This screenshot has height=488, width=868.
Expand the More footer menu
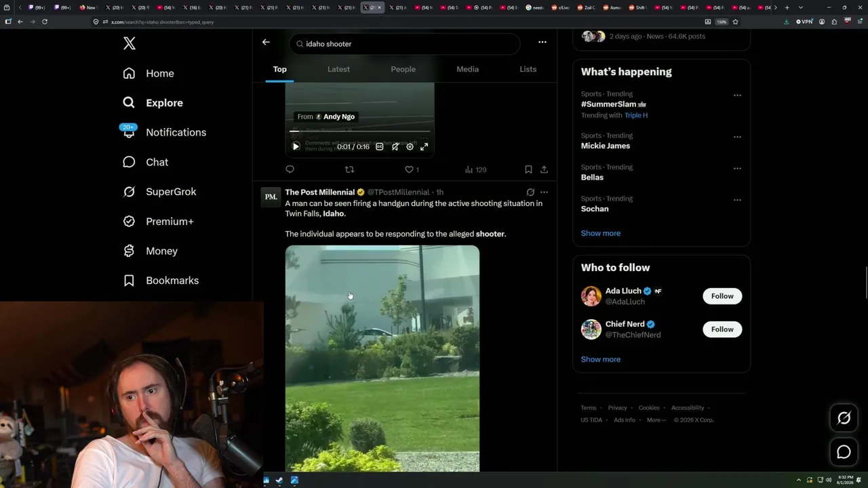pos(656,420)
